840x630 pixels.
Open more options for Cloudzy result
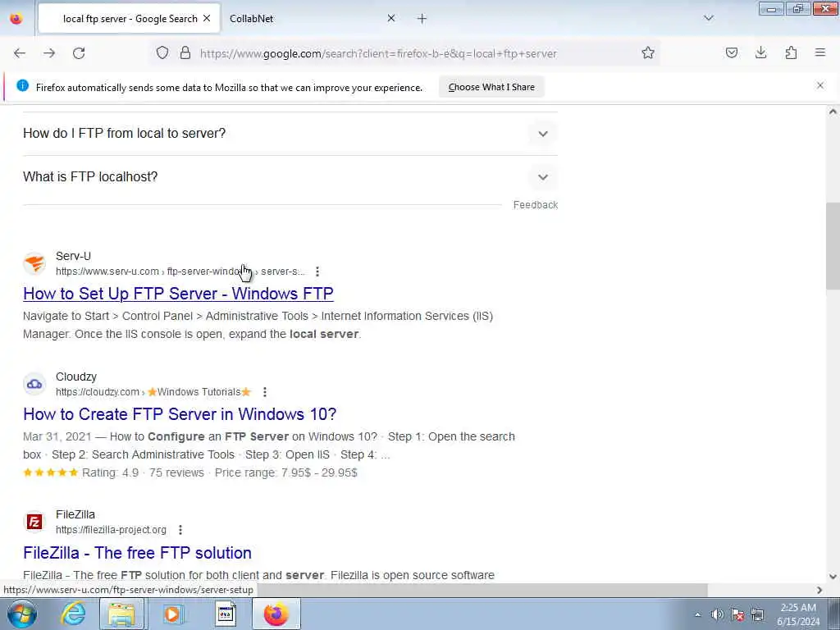click(x=265, y=392)
